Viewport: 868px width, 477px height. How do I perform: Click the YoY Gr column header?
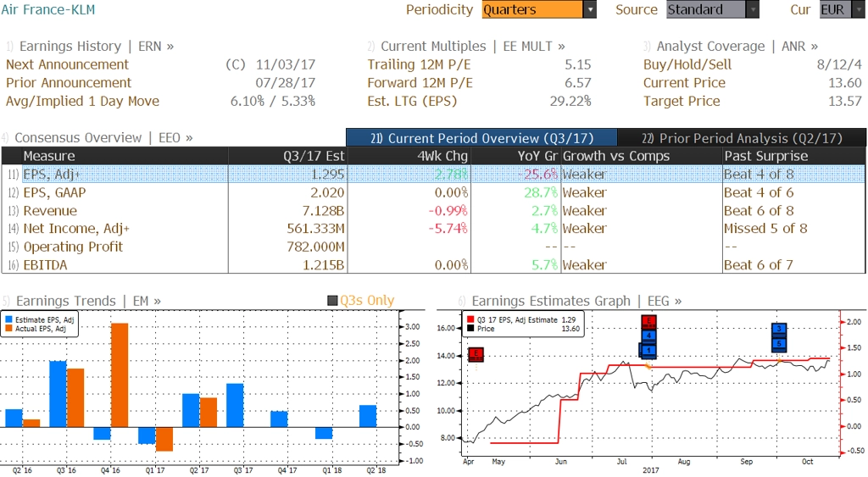click(x=515, y=156)
